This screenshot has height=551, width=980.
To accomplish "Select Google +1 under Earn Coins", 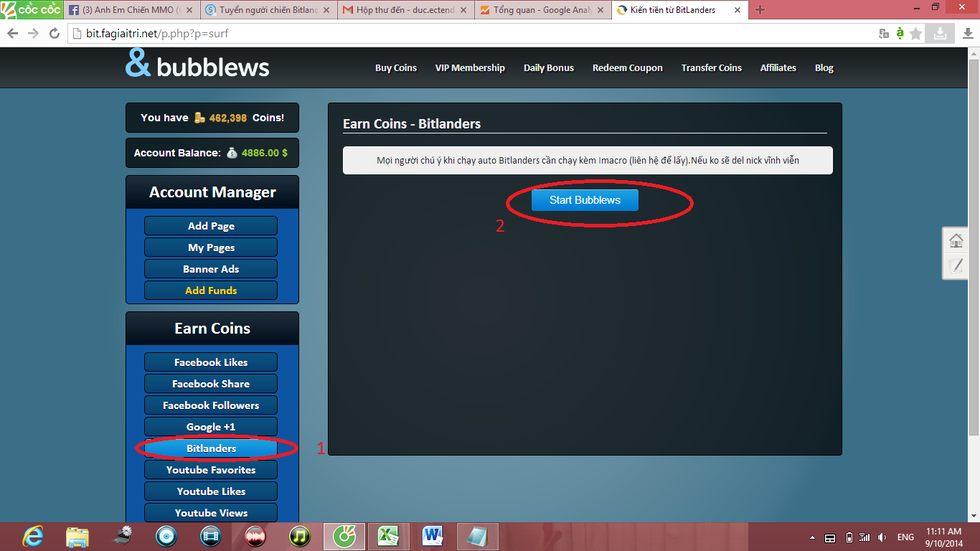I will coord(211,427).
